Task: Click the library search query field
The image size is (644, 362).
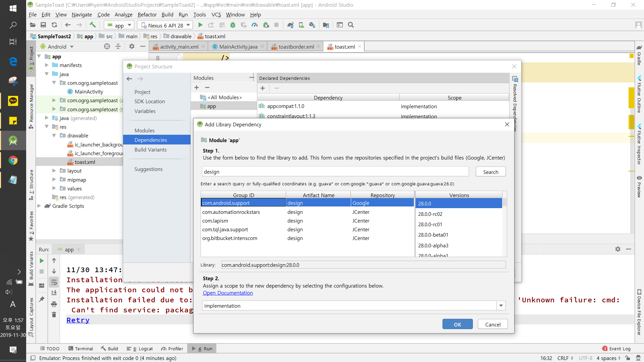Action: (335, 172)
